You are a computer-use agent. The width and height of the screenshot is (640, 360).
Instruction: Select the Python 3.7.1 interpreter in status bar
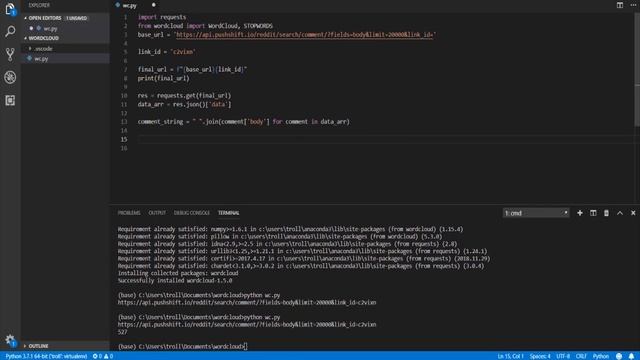tap(46, 356)
